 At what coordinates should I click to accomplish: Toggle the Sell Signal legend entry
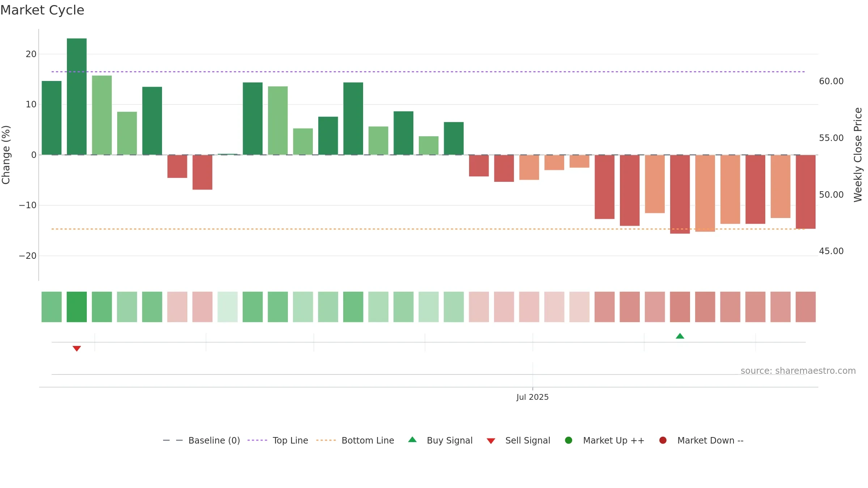(x=518, y=440)
